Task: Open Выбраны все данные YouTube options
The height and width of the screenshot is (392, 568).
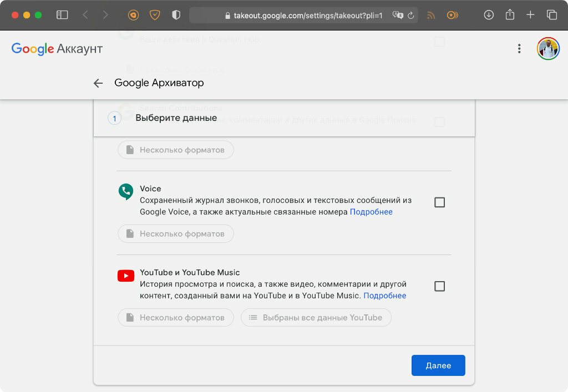Action: [x=316, y=318]
